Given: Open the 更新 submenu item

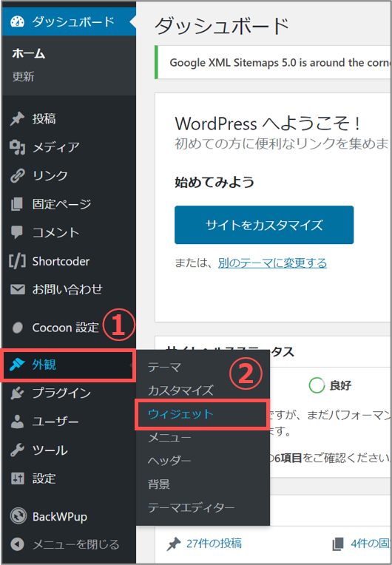Looking at the screenshot, I should [x=23, y=77].
